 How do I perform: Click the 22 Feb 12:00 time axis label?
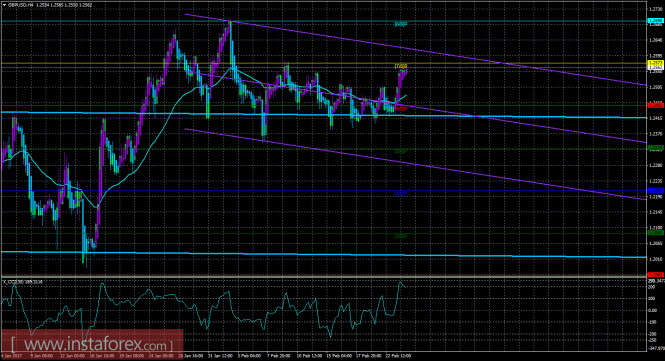[x=401, y=356]
